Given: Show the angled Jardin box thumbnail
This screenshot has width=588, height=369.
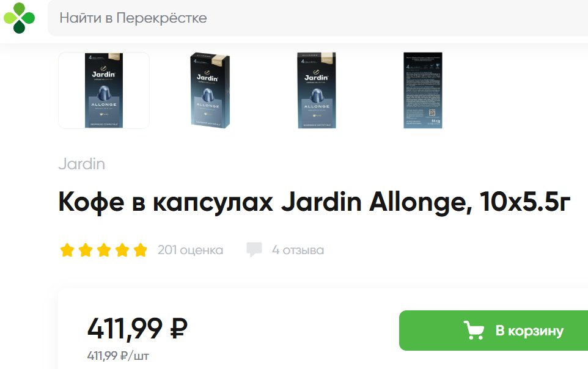Looking at the screenshot, I should [x=210, y=90].
